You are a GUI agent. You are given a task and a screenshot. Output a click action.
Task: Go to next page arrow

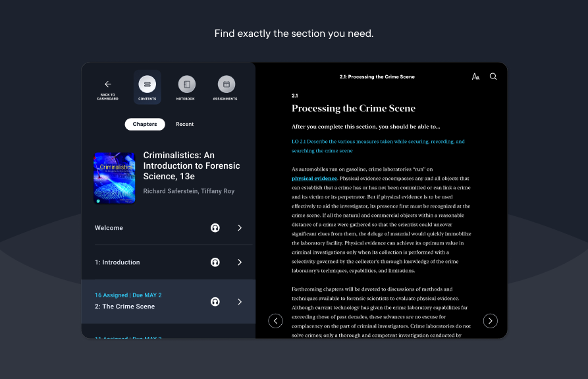pyautogui.click(x=490, y=321)
